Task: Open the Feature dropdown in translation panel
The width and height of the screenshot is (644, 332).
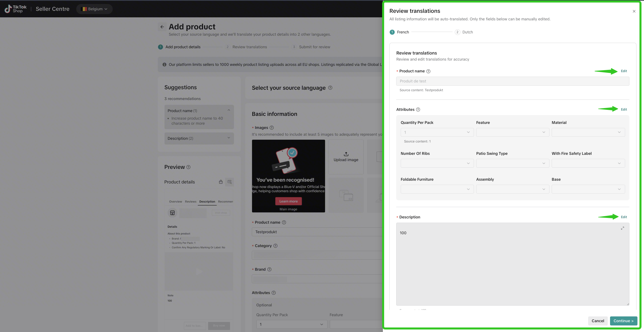Action: [512, 132]
